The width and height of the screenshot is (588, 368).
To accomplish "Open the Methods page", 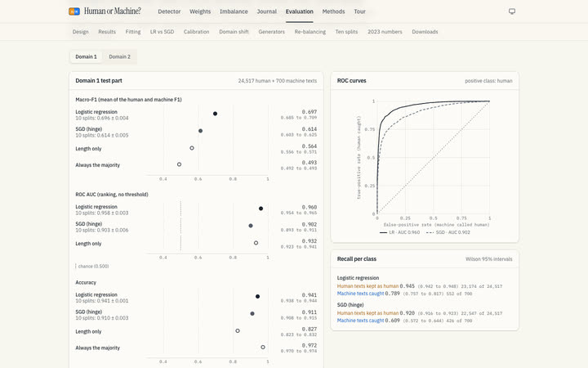I will pyautogui.click(x=333, y=11).
